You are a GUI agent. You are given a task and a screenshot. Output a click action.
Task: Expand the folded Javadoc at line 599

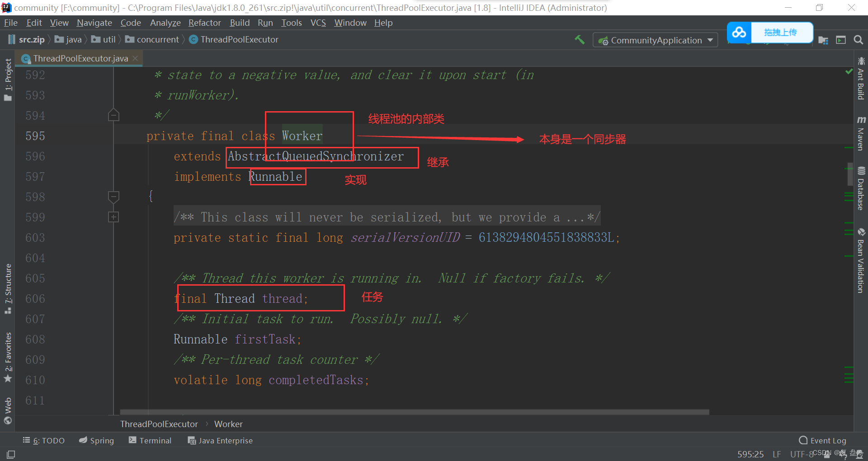[113, 217]
